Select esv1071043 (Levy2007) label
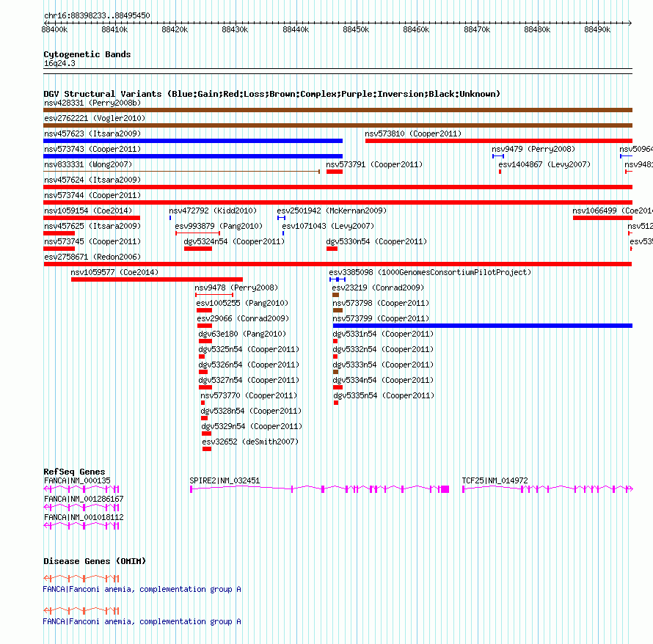653x644 pixels. tap(328, 226)
